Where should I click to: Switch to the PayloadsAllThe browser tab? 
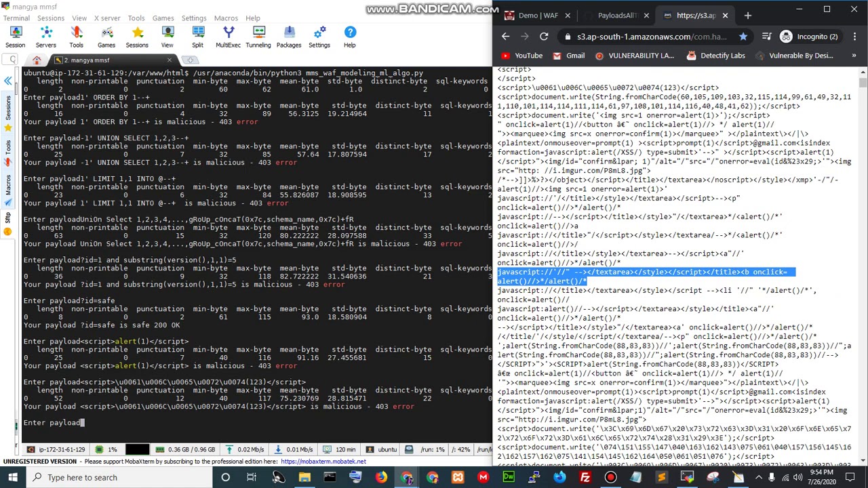click(x=617, y=15)
